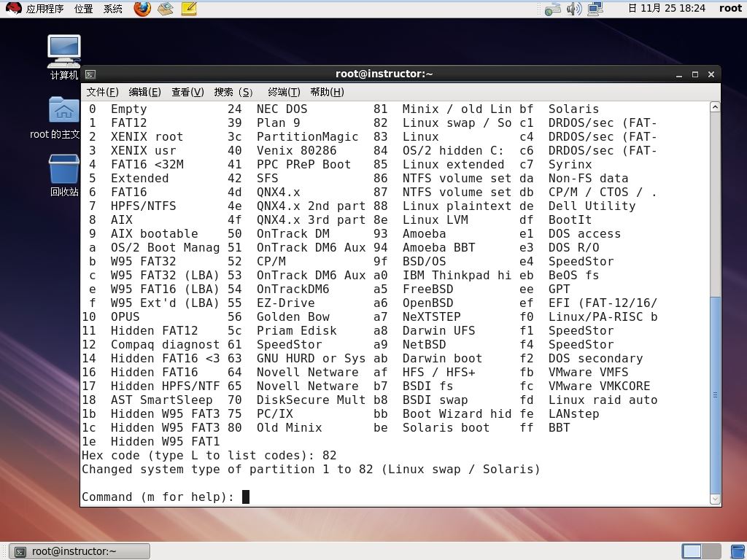Click the root@instructor:~ taskbar button
Image resolution: width=747 pixels, height=560 pixels.
80,551
